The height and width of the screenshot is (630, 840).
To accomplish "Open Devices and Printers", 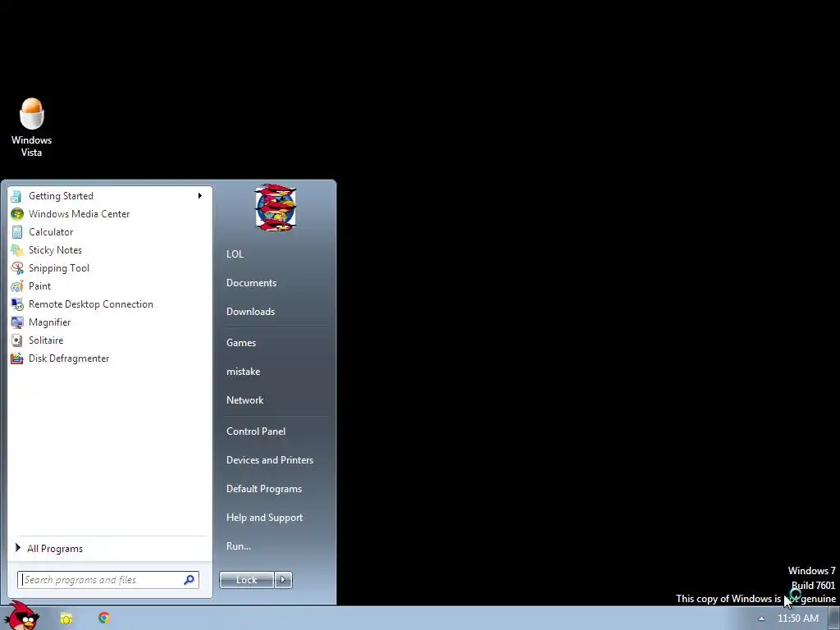I will click(269, 460).
